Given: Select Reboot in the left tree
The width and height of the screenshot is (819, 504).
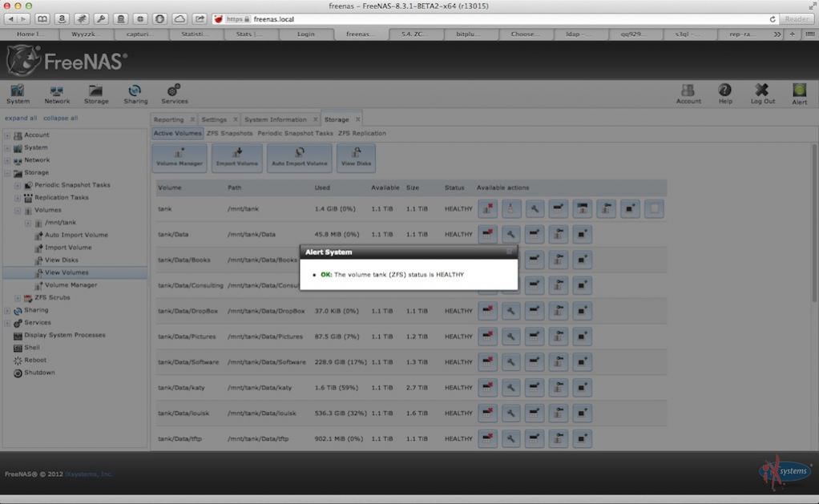Looking at the screenshot, I should click(35, 361).
